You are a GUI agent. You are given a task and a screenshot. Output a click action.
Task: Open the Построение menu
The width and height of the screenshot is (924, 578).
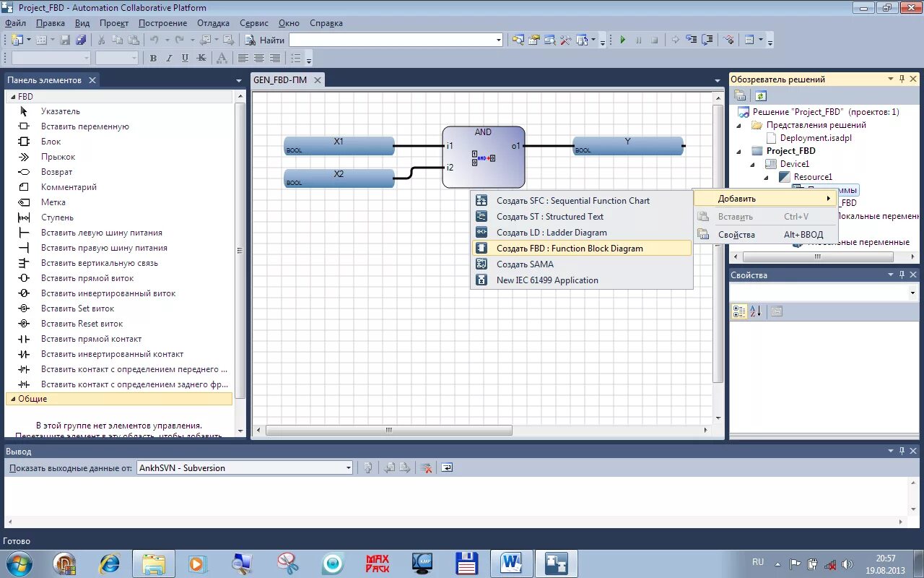tap(163, 23)
